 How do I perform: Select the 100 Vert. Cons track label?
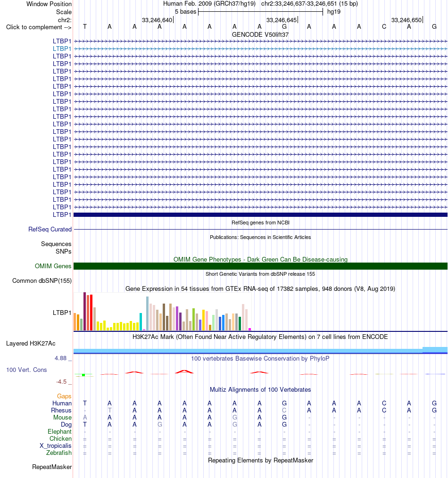coord(26,370)
